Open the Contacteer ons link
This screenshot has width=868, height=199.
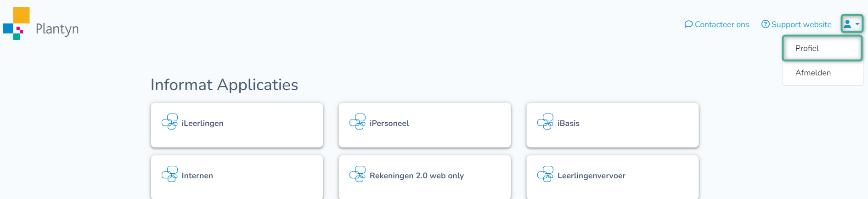[x=721, y=25]
